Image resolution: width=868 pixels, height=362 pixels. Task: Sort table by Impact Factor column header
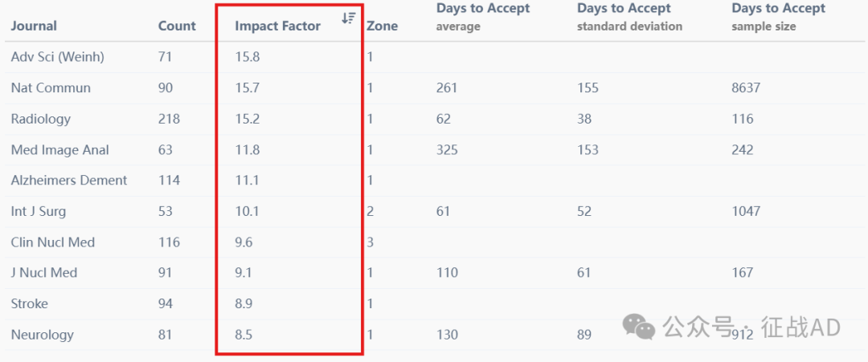coord(277,26)
